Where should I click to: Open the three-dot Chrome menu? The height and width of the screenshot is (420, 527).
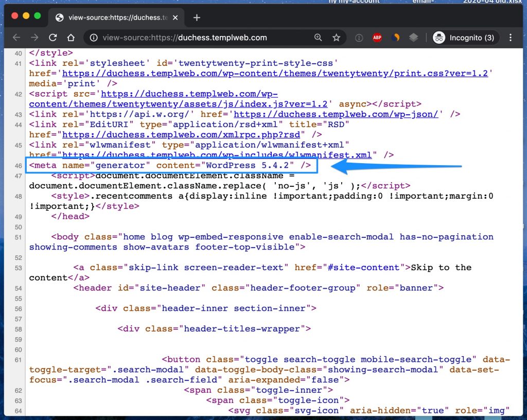511,37
